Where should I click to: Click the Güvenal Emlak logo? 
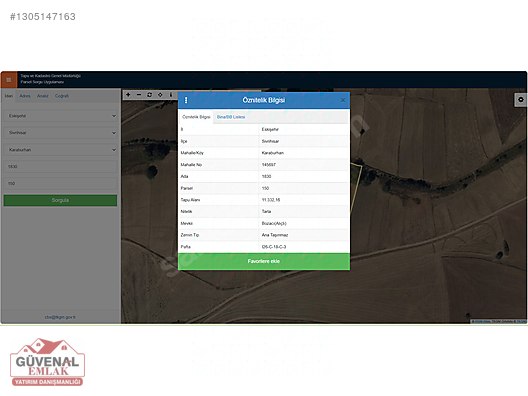[47, 362]
